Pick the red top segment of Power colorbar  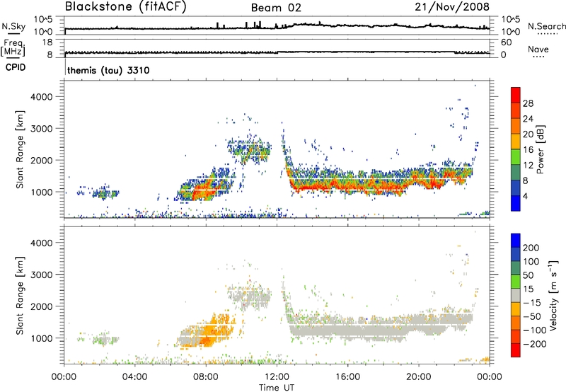point(516,96)
